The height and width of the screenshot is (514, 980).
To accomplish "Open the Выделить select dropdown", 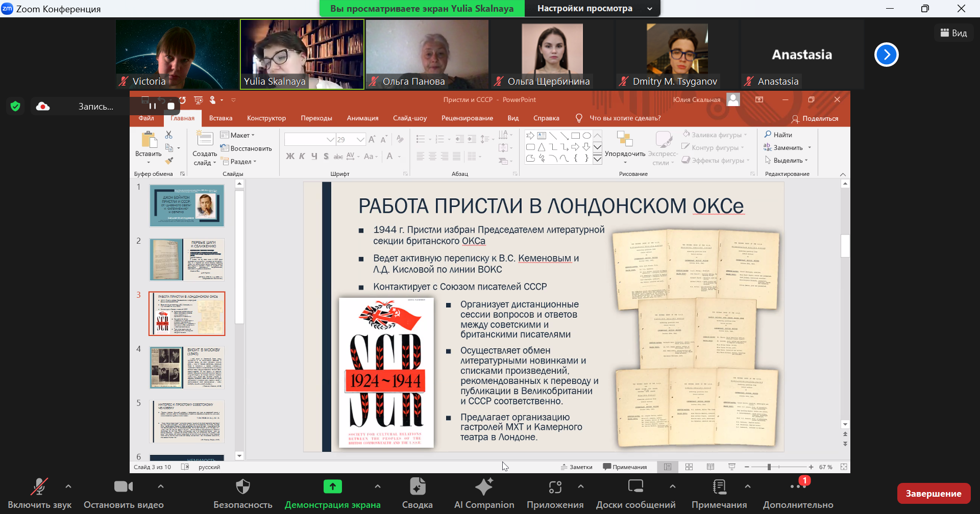I will coord(786,160).
